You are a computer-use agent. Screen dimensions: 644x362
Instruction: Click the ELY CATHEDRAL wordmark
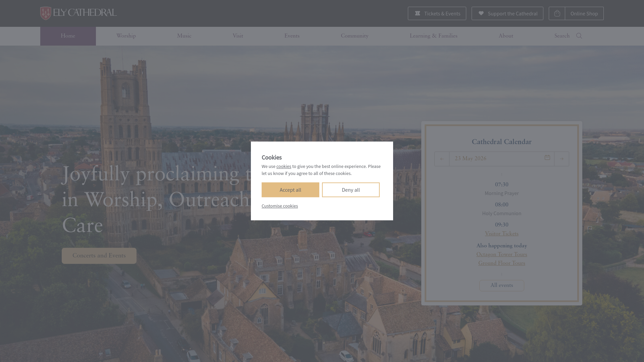pyautogui.click(x=85, y=13)
